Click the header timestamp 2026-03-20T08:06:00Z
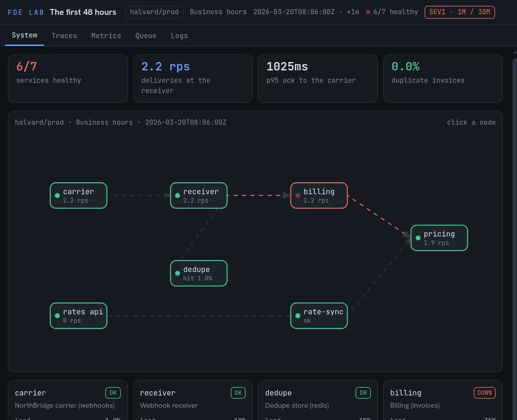This screenshot has height=420, width=517. [x=294, y=12]
